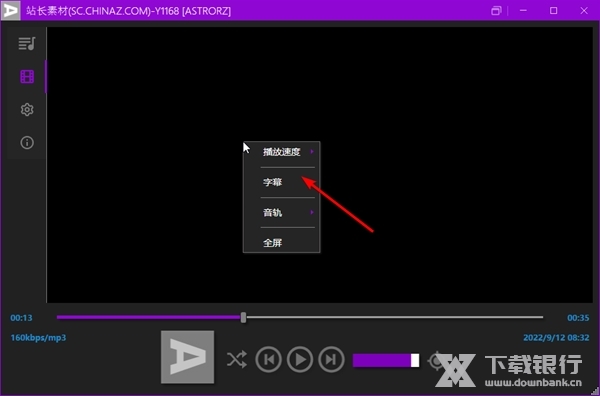The width and height of the screenshot is (600, 396).
Task: Click the elapsed time 00:13
Action: [21, 318]
